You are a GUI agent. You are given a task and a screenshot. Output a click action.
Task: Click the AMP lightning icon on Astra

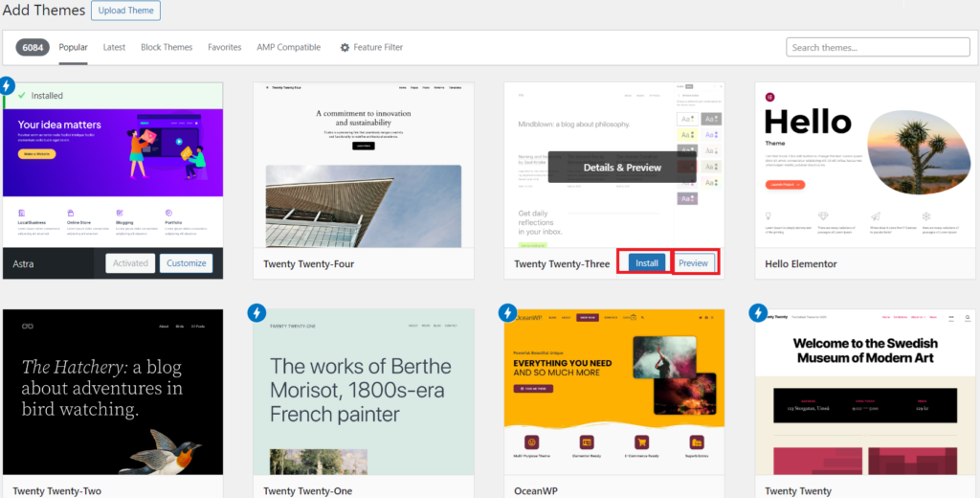7,85
